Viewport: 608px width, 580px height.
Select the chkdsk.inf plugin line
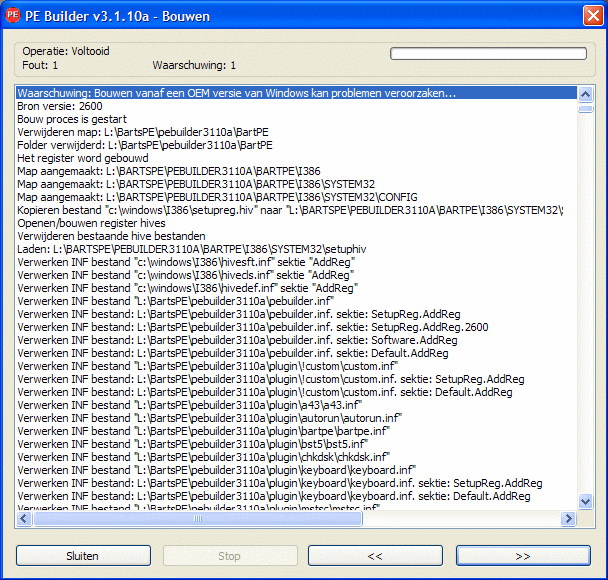(297, 457)
